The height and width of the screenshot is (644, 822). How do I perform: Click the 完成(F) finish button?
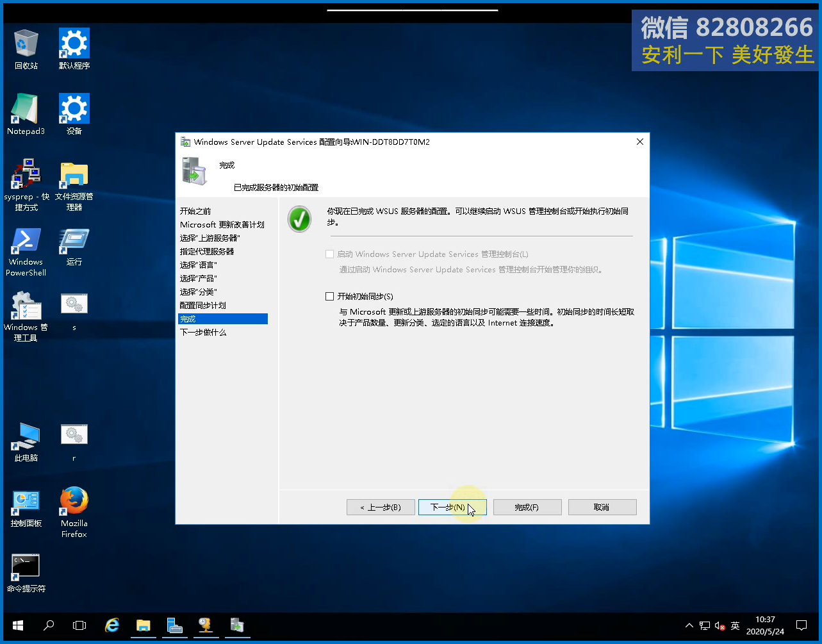pyautogui.click(x=527, y=507)
